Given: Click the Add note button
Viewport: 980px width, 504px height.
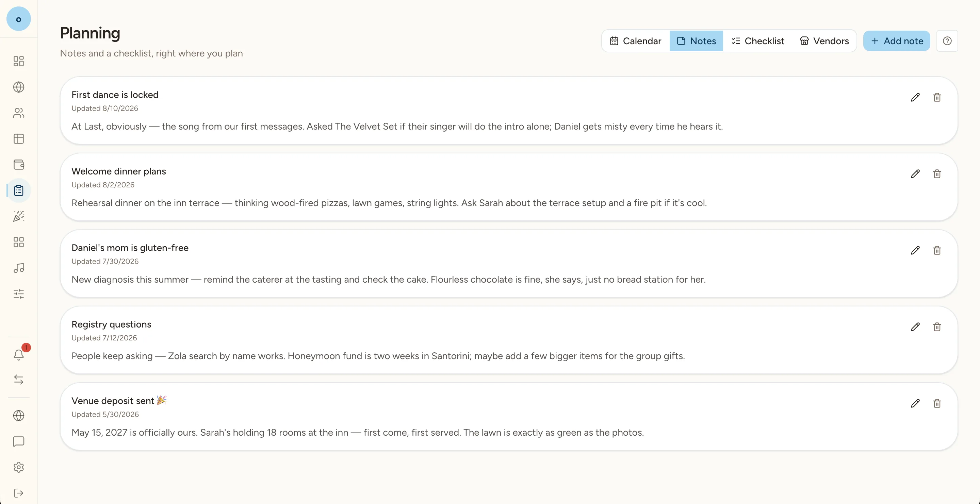Looking at the screenshot, I should click(x=897, y=41).
